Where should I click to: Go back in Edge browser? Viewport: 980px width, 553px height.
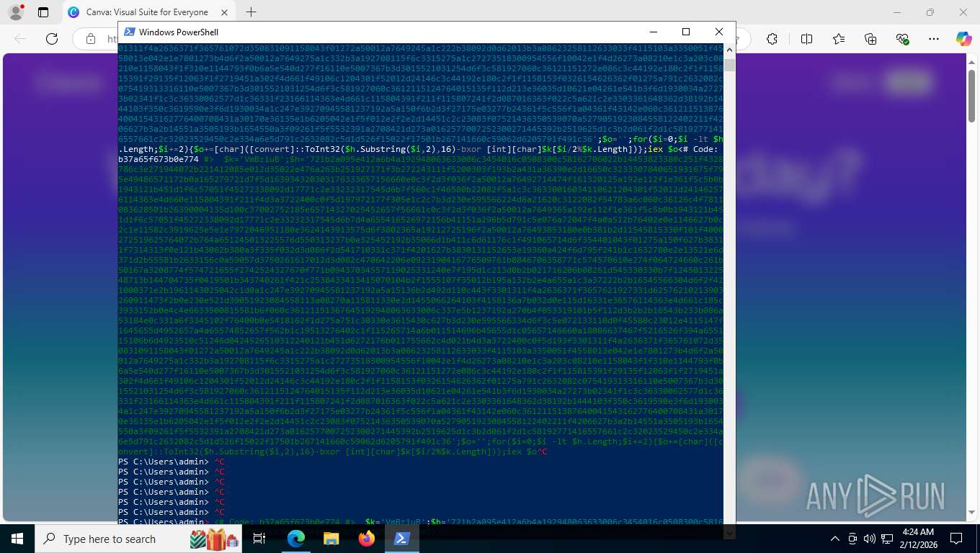[x=20, y=39]
